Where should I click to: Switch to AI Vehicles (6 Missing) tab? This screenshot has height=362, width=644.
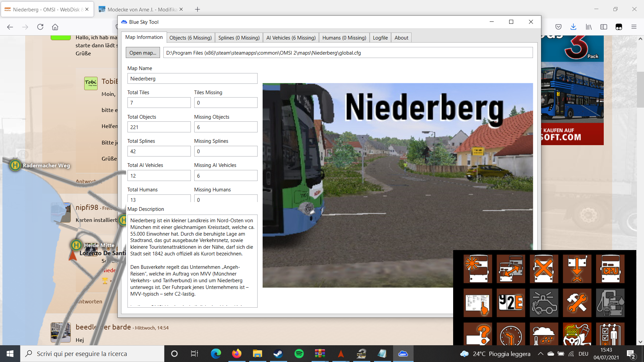point(291,38)
